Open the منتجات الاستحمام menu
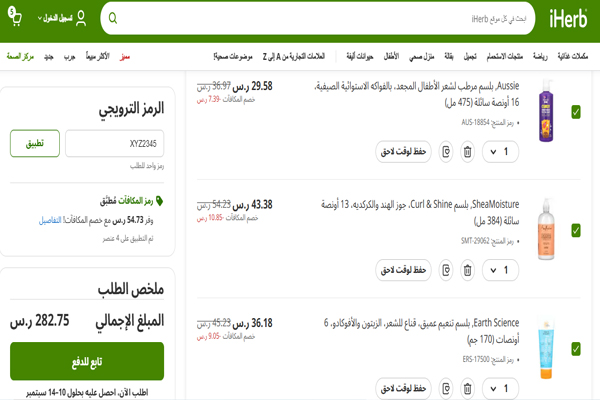 [504, 57]
